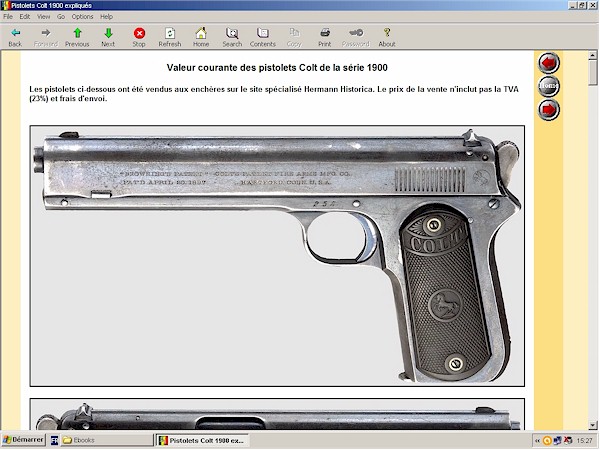Open the Help menu
Viewport: 600px width, 450px height.
(106, 16)
